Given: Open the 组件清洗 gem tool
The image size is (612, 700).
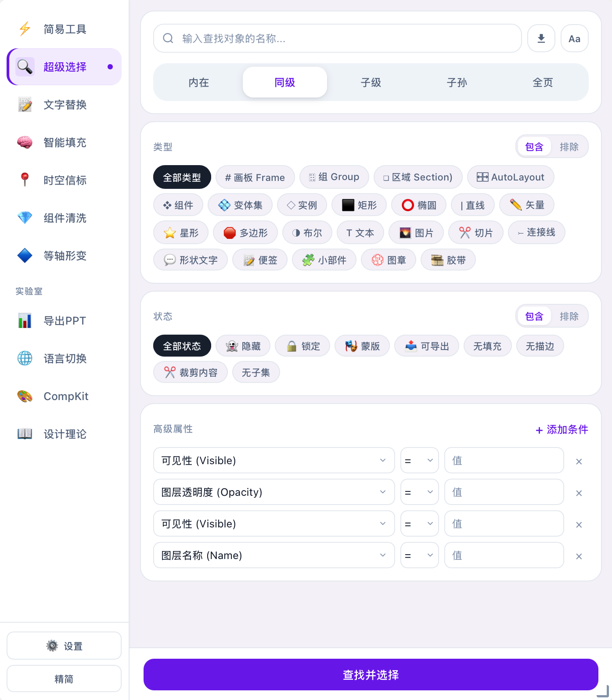Looking at the screenshot, I should pos(64,218).
